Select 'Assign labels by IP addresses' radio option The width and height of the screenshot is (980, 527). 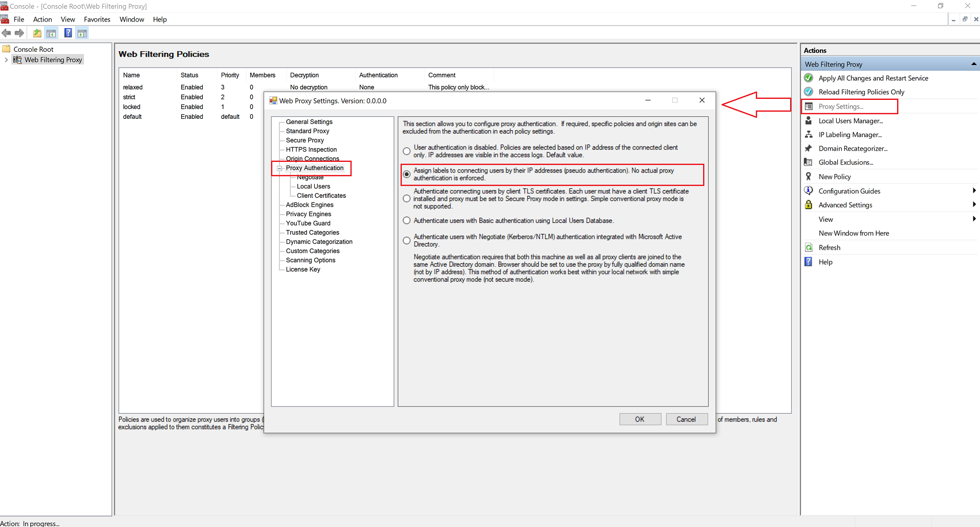[407, 174]
